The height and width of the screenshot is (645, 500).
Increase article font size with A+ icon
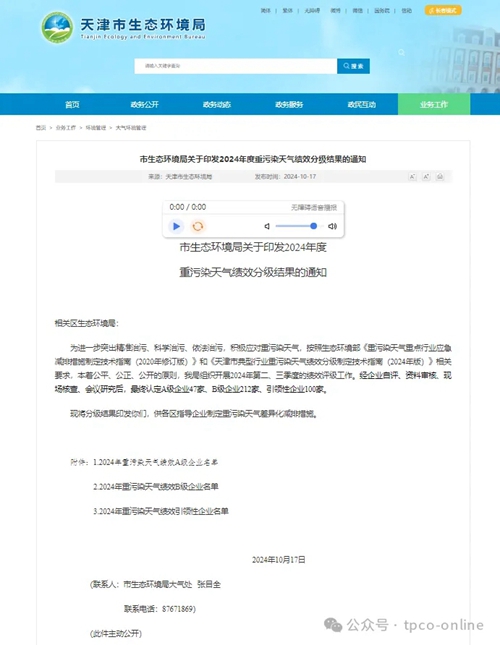coord(426,176)
